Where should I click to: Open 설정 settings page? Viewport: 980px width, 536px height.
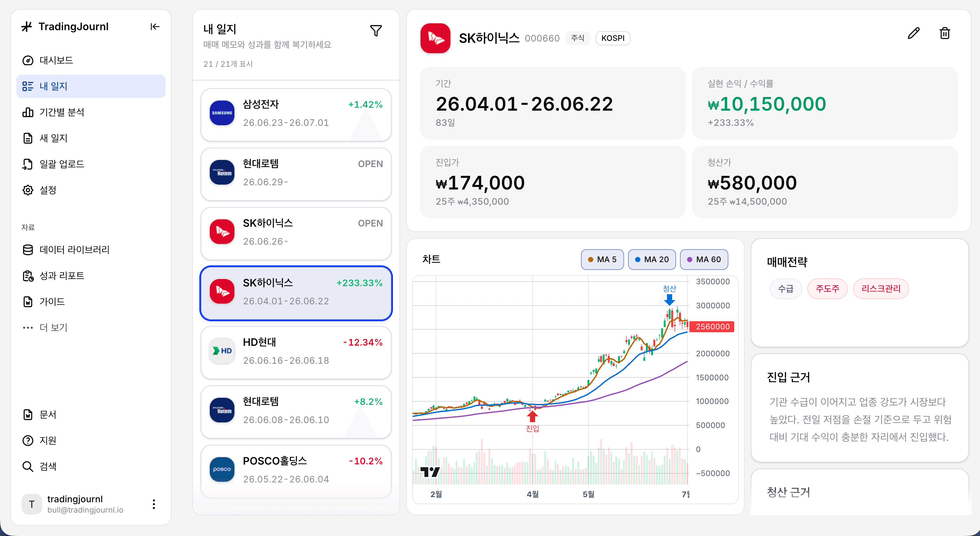coord(91,190)
